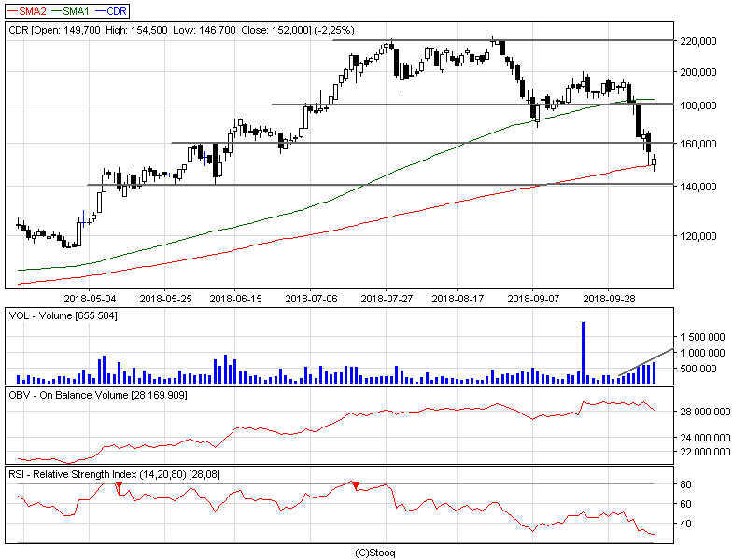Click the SMA1 legend label

(x=76, y=11)
